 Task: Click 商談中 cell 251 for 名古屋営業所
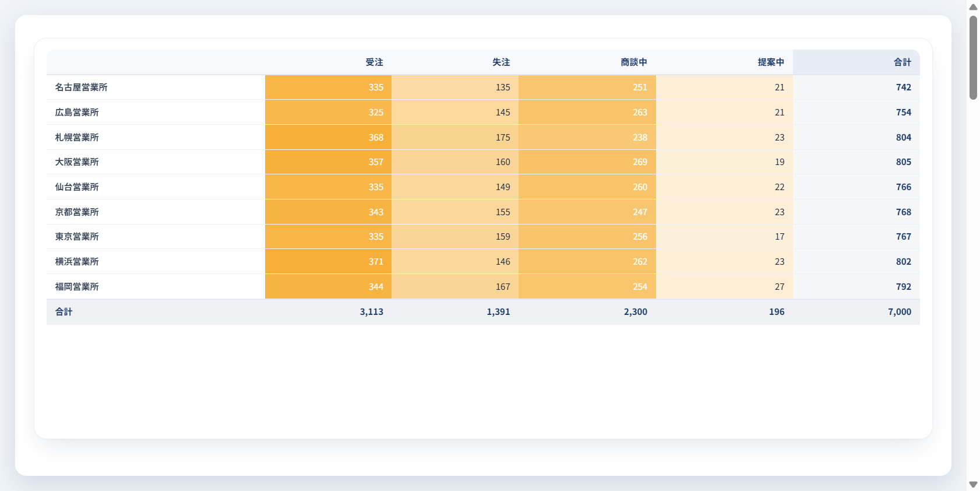(587, 87)
